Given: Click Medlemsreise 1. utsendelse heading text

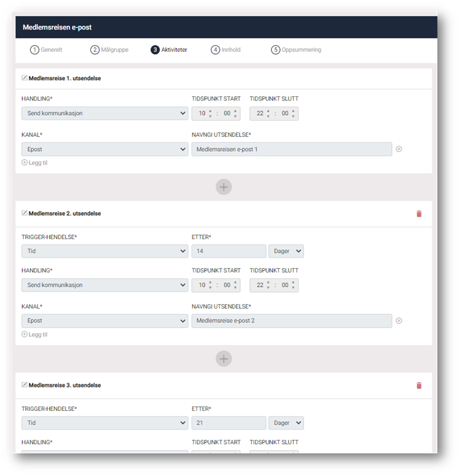Looking at the screenshot, I should click(64, 78).
